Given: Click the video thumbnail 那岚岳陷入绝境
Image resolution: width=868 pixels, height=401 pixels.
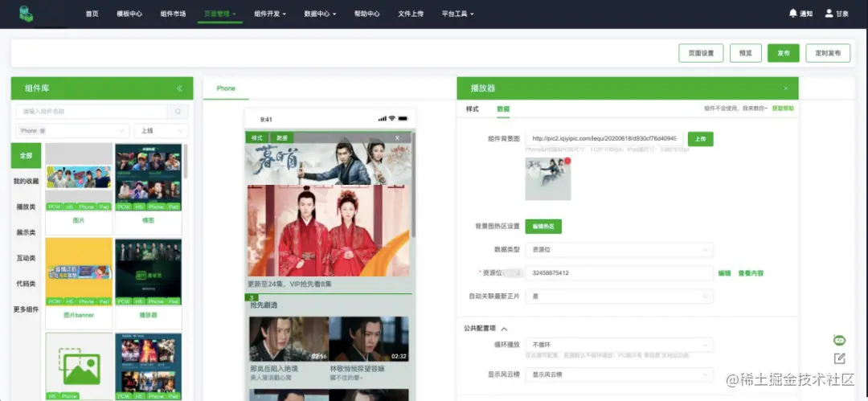Looking at the screenshot, I should point(289,339).
